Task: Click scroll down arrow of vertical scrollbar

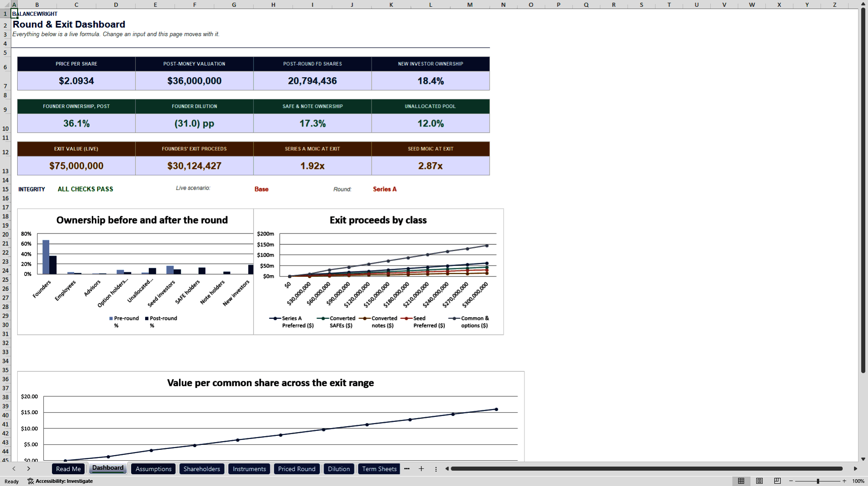Action: coord(863,459)
